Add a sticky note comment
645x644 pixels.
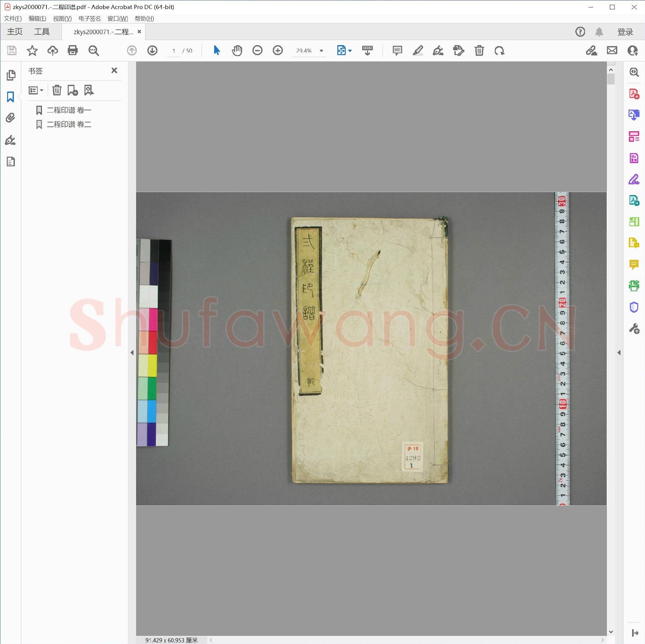pos(397,51)
